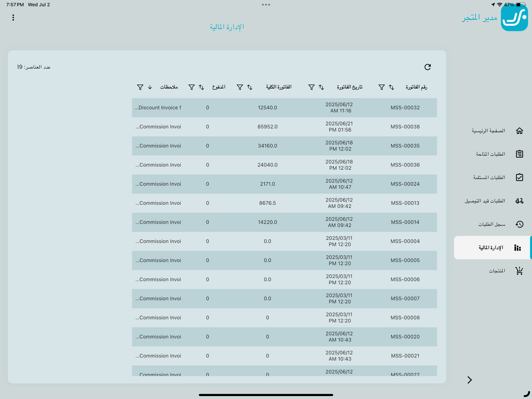
Task: Toggle descending sort on ملاحظات
Action: pos(150,87)
